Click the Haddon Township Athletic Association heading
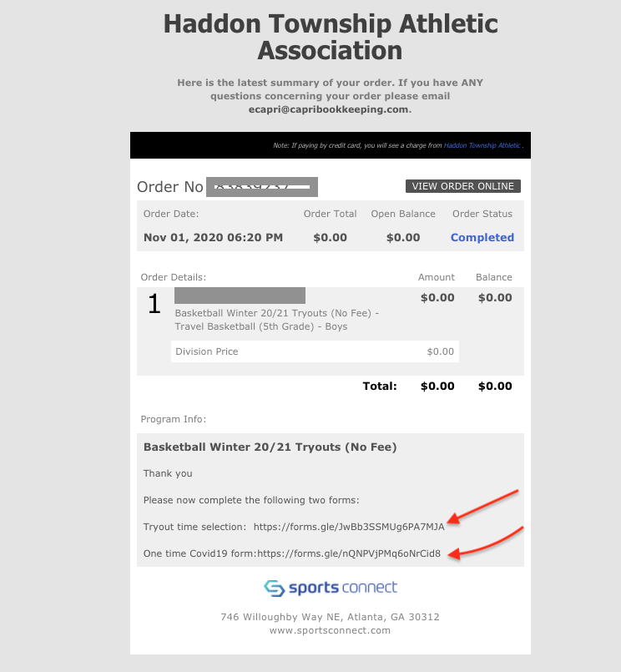Image resolution: width=621 pixels, height=672 pixels. [x=331, y=37]
